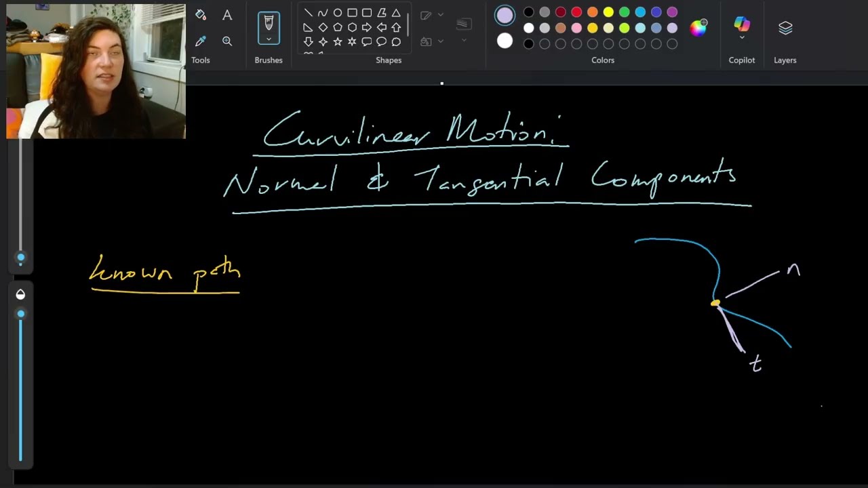Pick the Rounded rectangle shape
Viewport: 868px width, 488px height.
point(367,13)
